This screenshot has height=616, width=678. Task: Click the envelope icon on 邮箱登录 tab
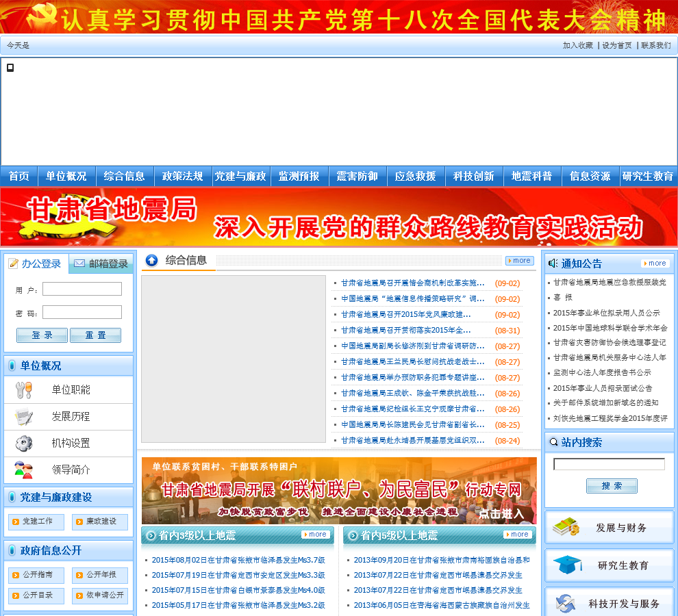pyautogui.click(x=79, y=264)
